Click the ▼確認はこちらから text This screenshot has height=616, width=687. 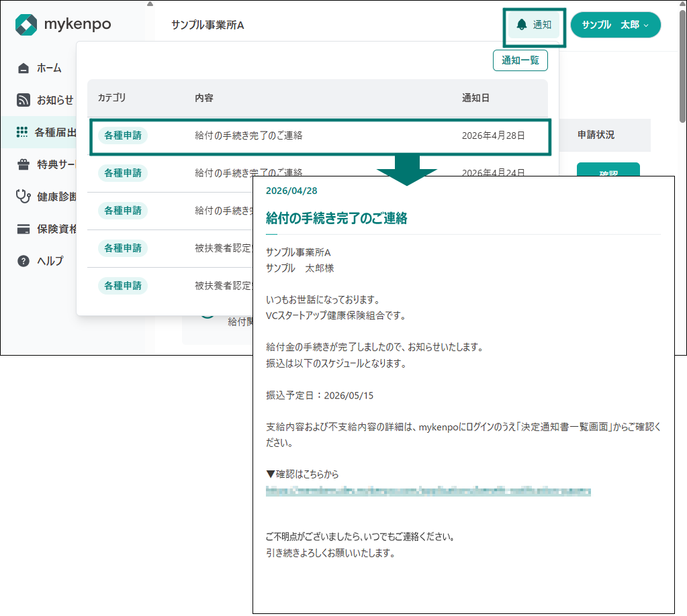pyautogui.click(x=302, y=474)
